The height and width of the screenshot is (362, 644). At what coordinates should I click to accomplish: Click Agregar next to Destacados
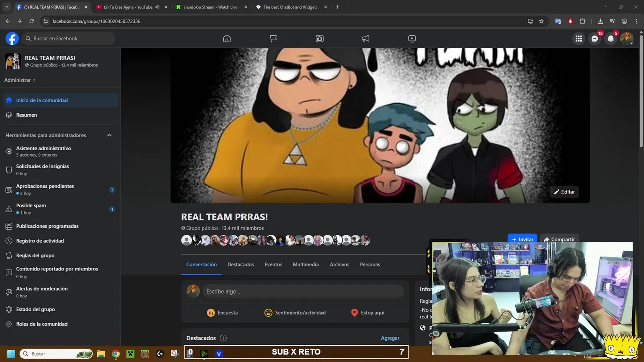(390, 338)
